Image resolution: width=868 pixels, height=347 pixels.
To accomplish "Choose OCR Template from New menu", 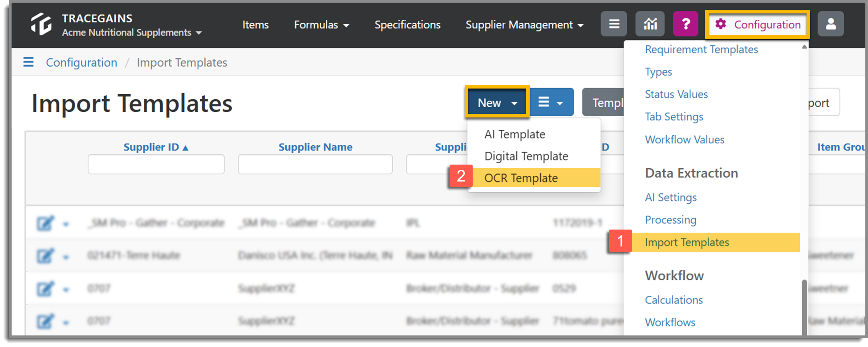I will pos(534,178).
